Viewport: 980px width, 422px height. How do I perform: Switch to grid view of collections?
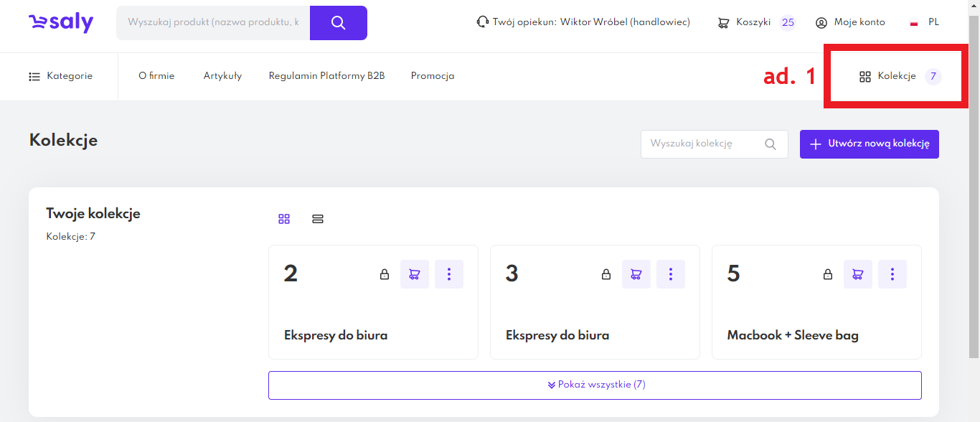click(x=284, y=219)
